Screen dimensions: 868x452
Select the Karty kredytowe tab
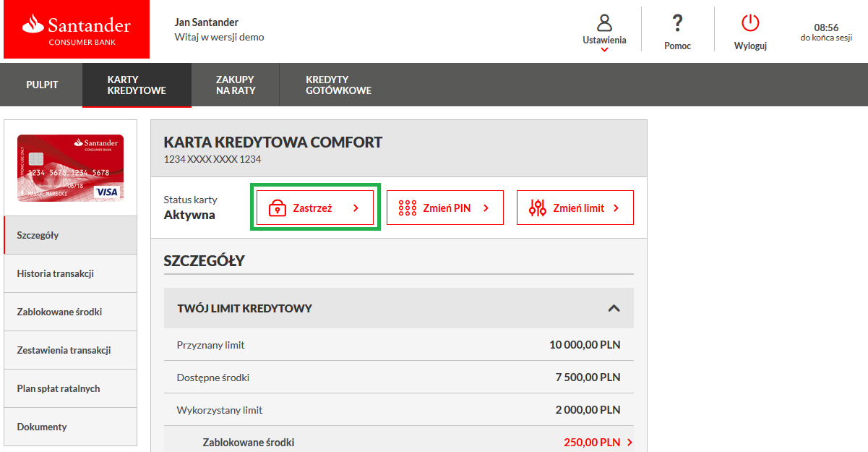pyautogui.click(x=137, y=85)
